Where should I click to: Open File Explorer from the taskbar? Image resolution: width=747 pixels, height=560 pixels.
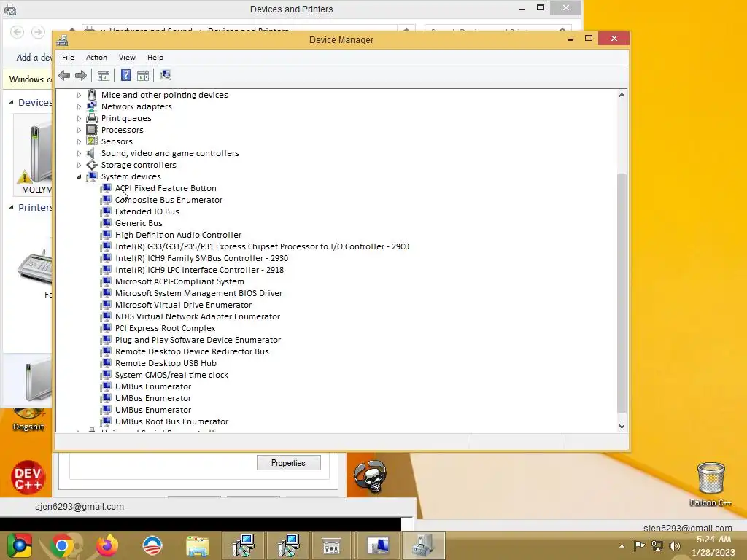coord(197,545)
